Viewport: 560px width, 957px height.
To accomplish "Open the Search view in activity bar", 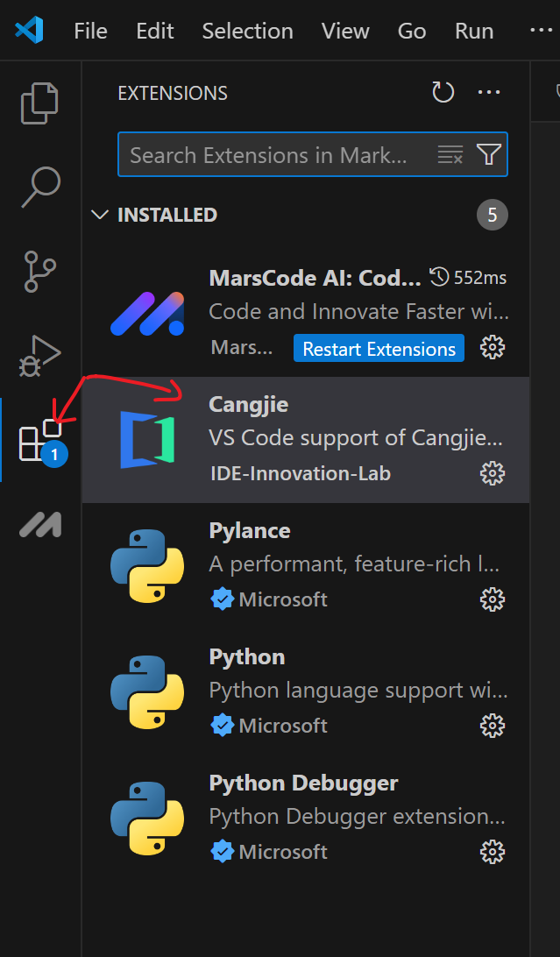I will (x=40, y=188).
